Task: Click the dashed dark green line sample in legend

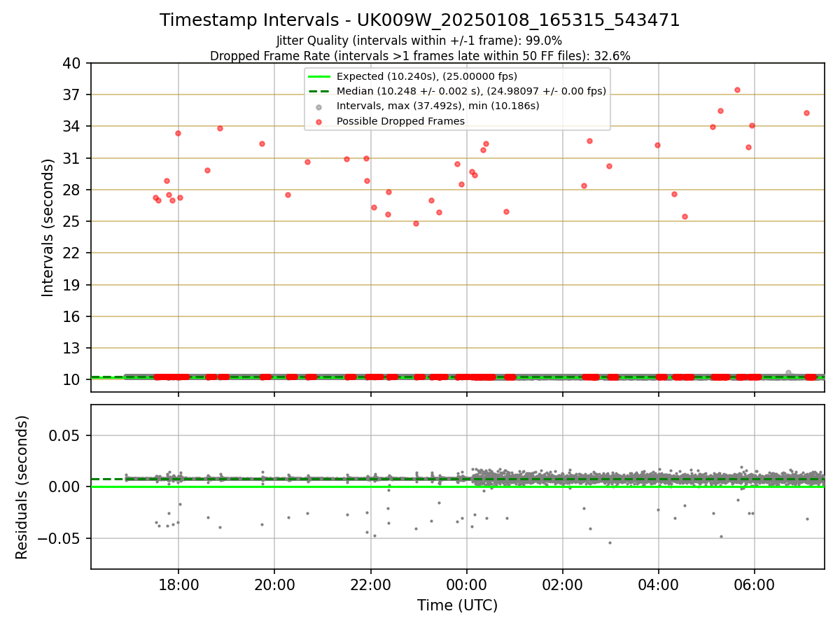Action: 318,91
